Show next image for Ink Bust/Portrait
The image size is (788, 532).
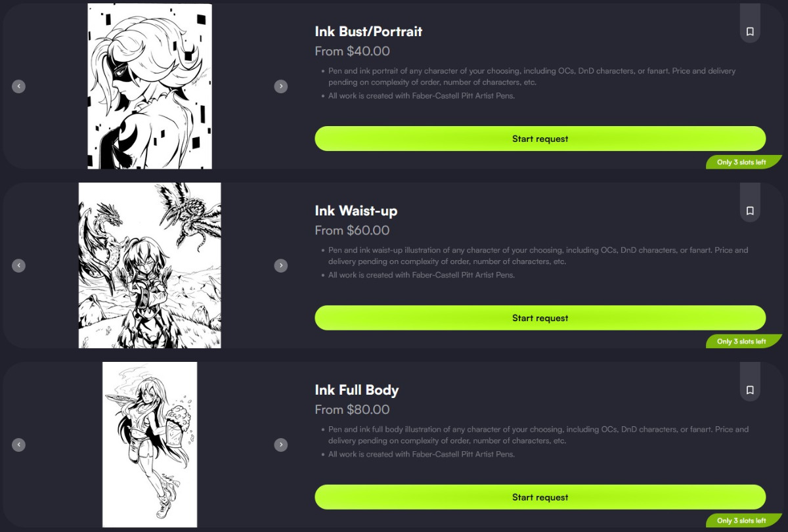pyautogui.click(x=281, y=86)
